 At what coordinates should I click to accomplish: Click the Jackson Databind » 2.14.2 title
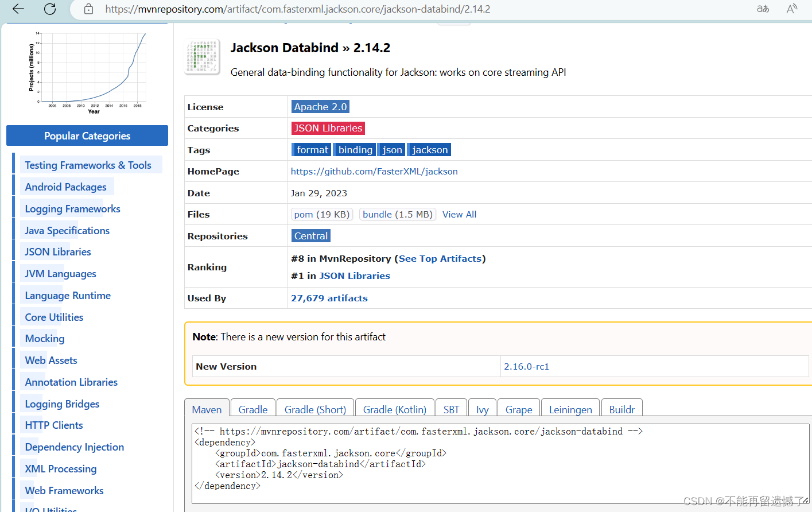click(310, 48)
